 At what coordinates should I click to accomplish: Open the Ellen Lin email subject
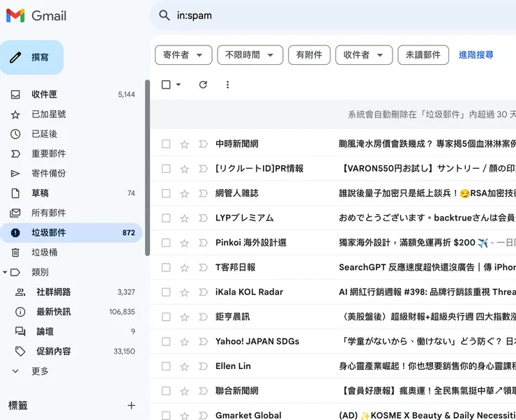427,366
